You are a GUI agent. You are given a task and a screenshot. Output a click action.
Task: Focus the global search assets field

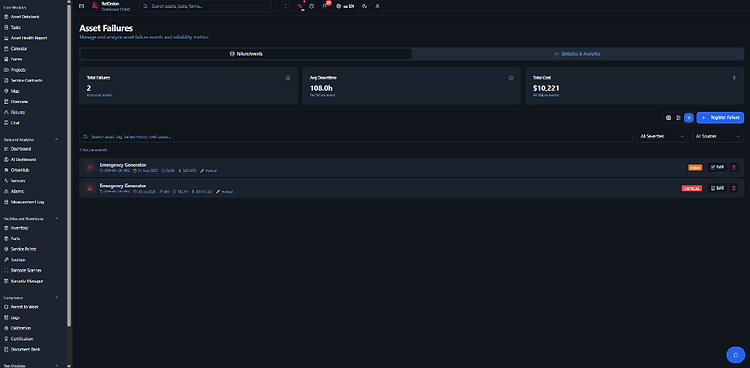click(x=205, y=6)
